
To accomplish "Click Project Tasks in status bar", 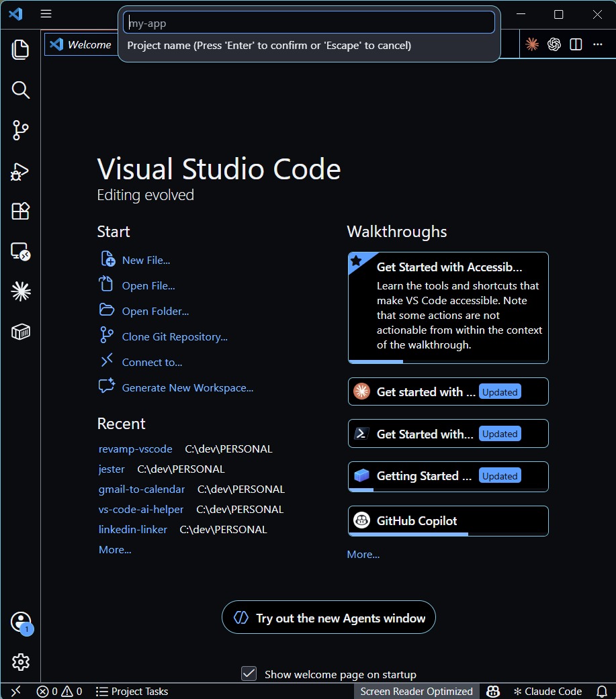I will click(132, 692).
